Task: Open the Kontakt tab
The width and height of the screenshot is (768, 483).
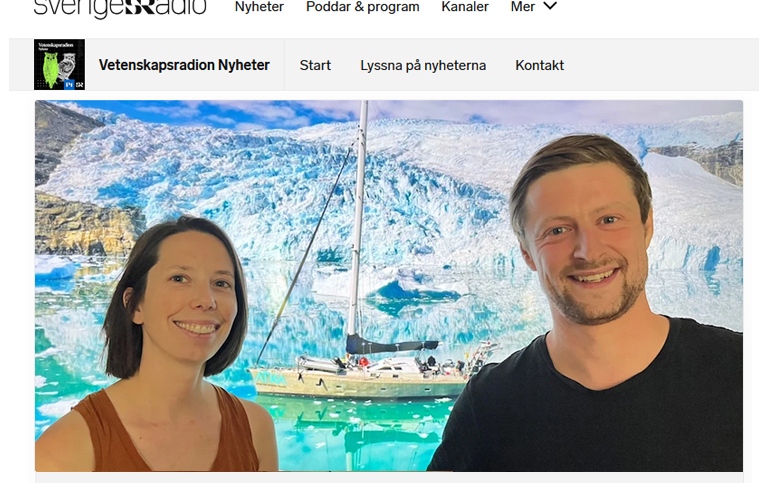Action: pos(539,65)
